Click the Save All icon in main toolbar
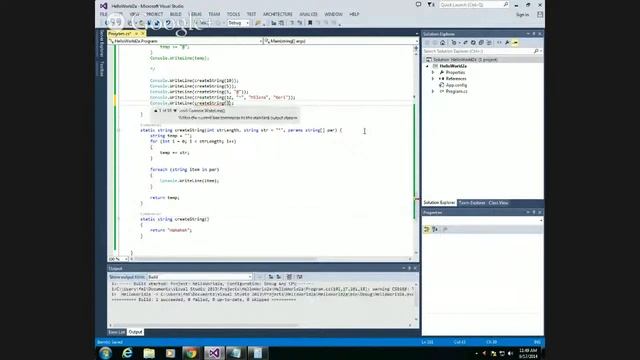 157,23
